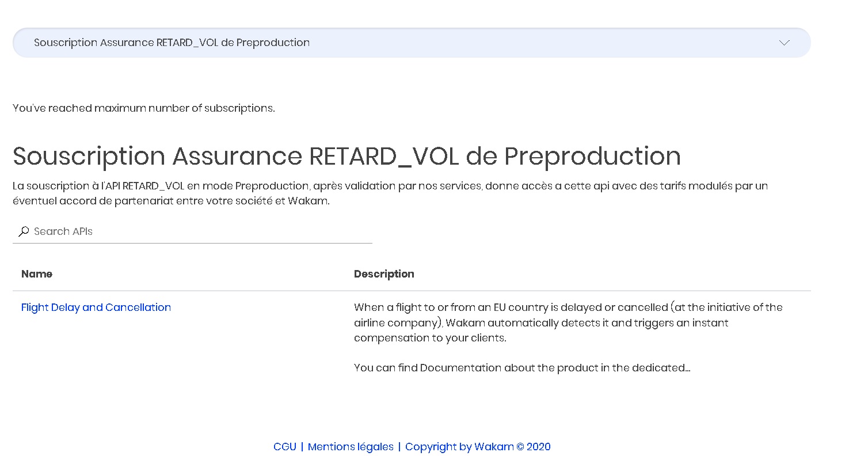
Task: Click the French paragraph describing the RETARD_VOL API
Action: 390,194
